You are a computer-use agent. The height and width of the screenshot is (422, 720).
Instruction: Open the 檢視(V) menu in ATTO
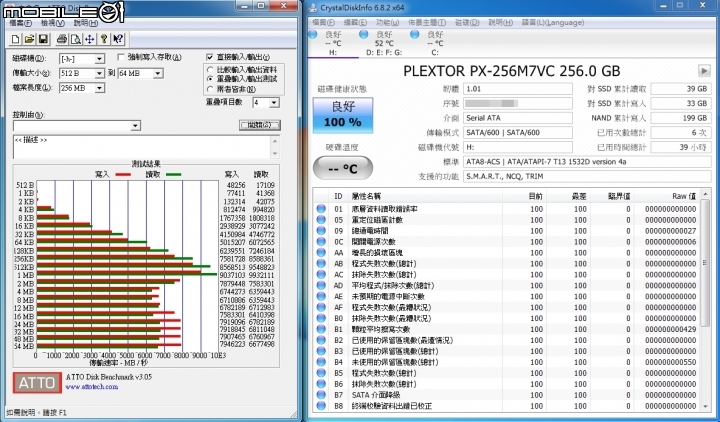(x=52, y=23)
